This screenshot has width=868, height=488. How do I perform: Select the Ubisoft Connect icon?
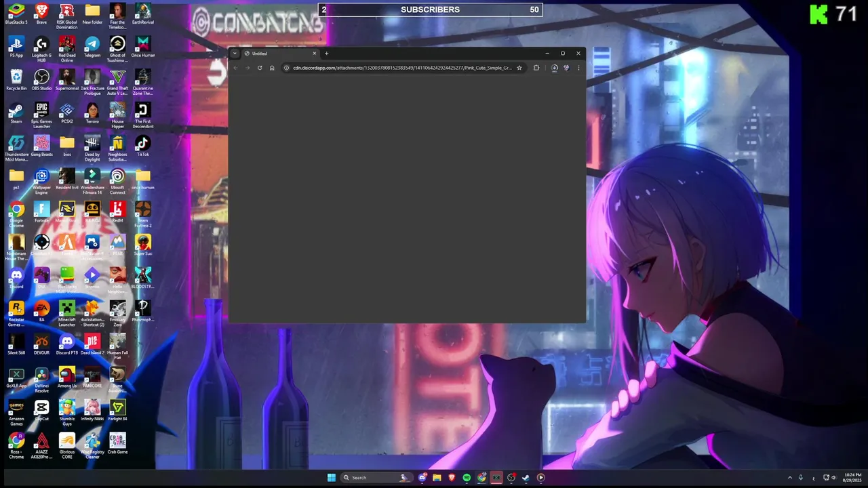pyautogui.click(x=117, y=182)
